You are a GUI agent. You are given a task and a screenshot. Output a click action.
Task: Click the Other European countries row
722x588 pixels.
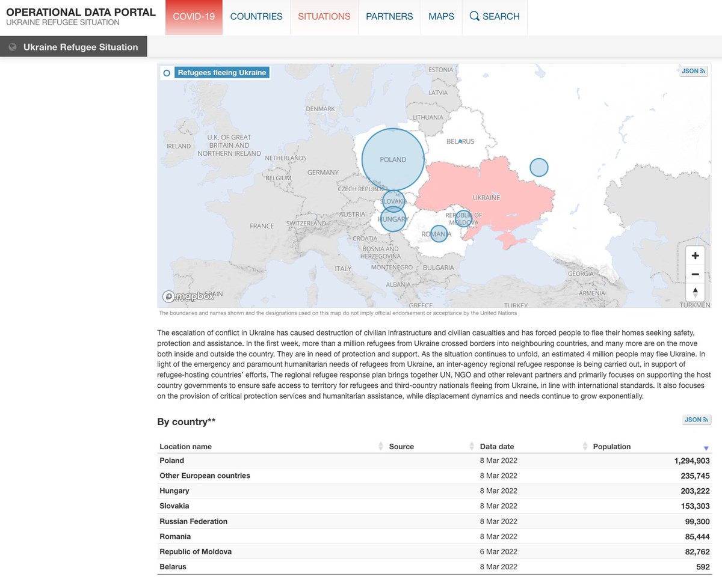(434, 476)
